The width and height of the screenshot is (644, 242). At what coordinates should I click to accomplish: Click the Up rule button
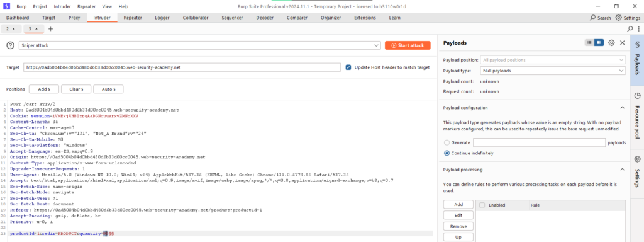click(458, 237)
